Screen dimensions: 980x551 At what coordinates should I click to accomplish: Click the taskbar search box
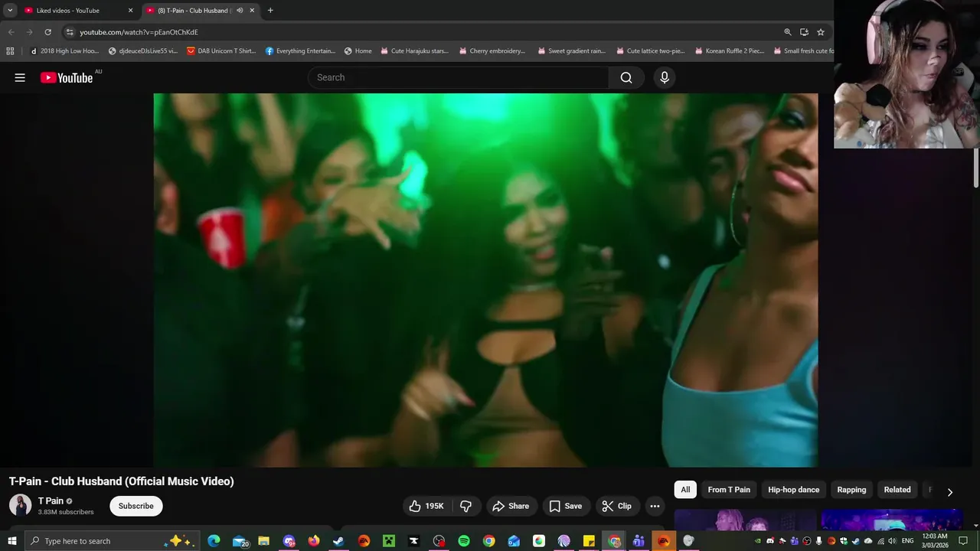tap(113, 541)
